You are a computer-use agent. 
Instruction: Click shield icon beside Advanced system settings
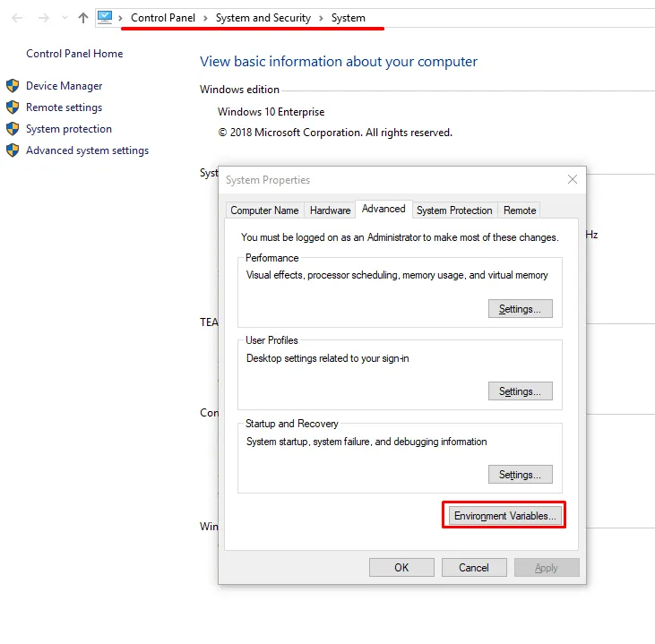13,150
